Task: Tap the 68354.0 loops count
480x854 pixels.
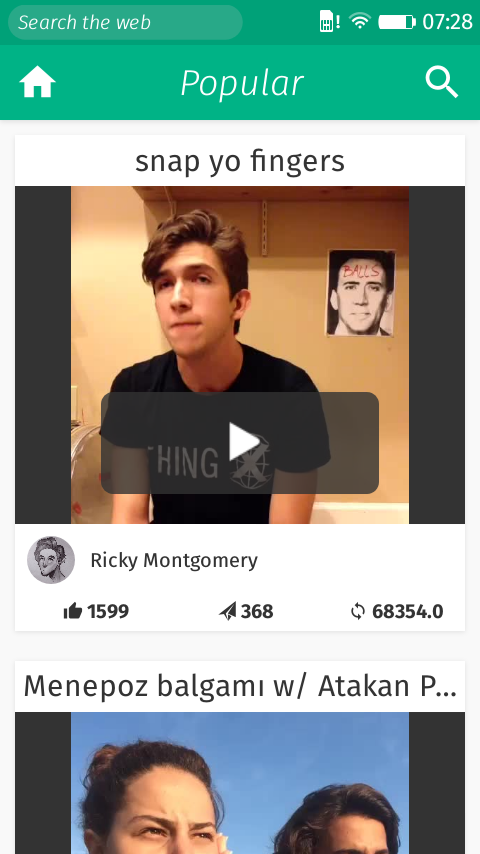Action: point(408,612)
